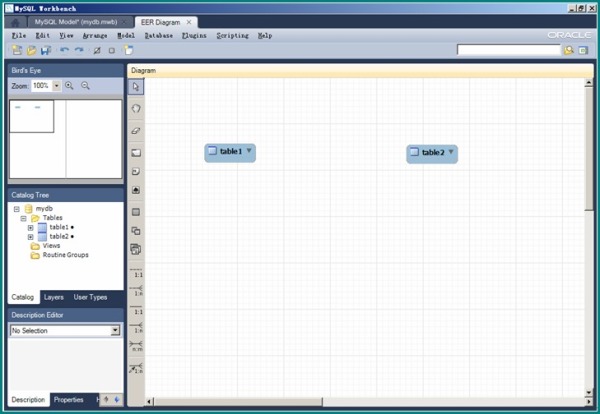Expand table2 in Catalog Tree
This screenshot has width=600, height=414.
coord(31,237)
